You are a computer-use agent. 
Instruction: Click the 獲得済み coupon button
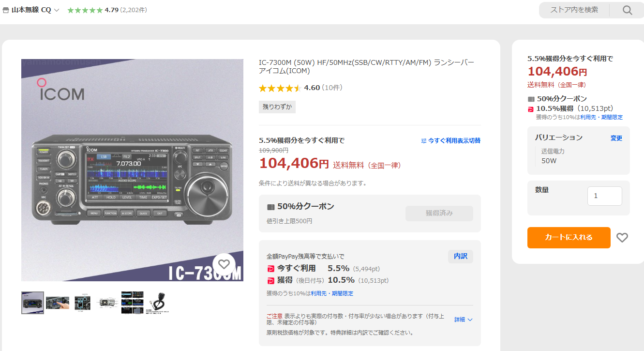pyautogui.click(x=439, y=213)
